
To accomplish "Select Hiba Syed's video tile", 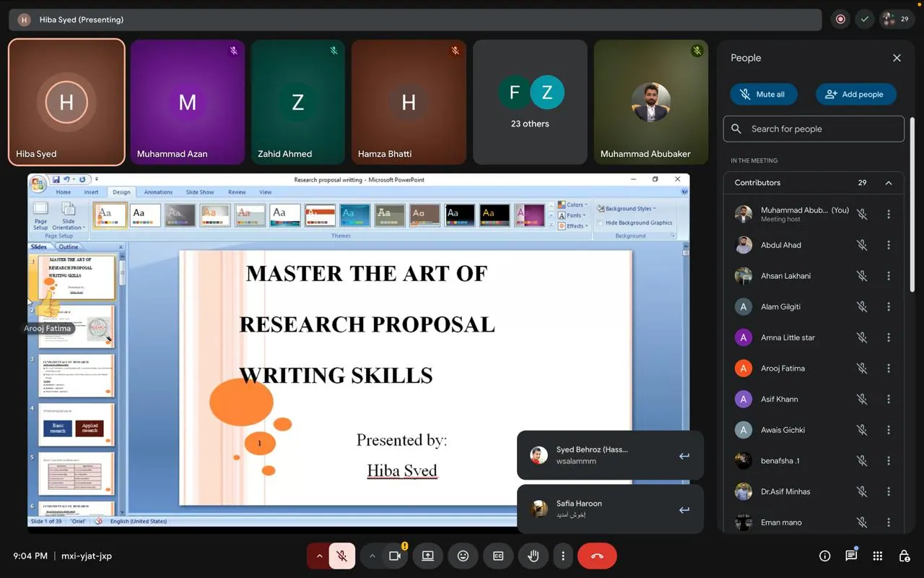I will (66, 102).
